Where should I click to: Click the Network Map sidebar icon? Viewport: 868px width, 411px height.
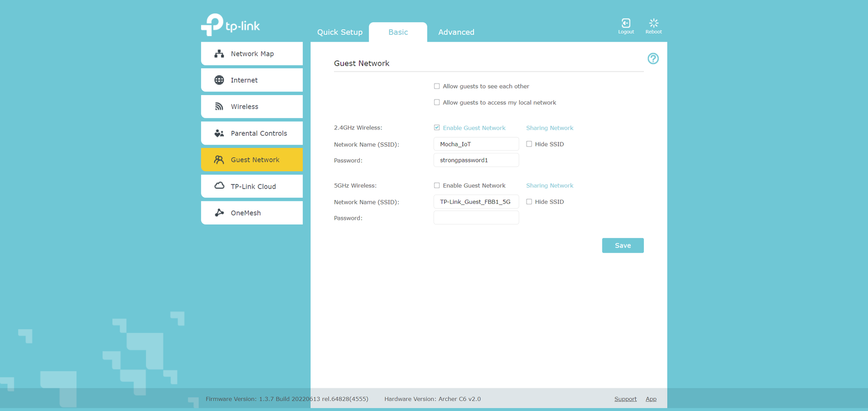click(x=219, y=54)
